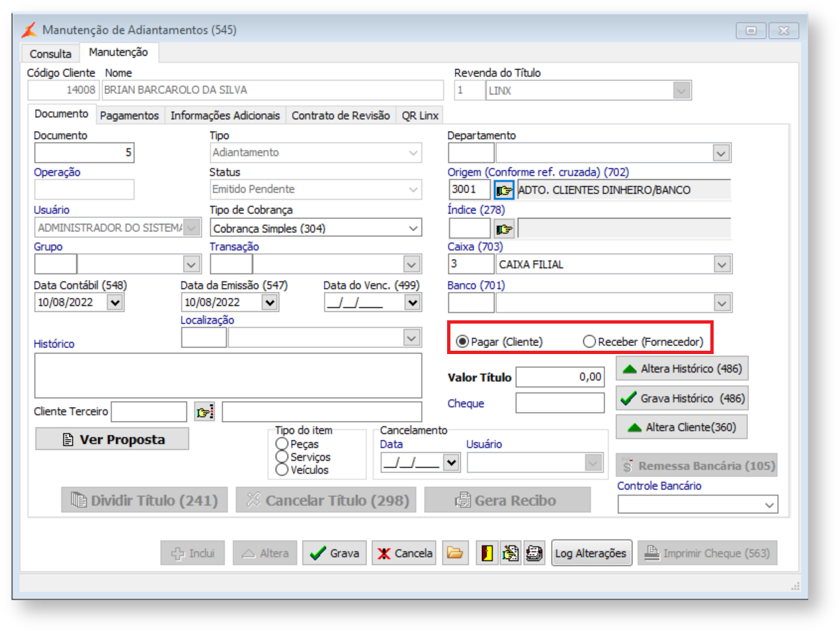Click Log Alterações button
This screenshot has height=632, width=840.
point(591,553)
